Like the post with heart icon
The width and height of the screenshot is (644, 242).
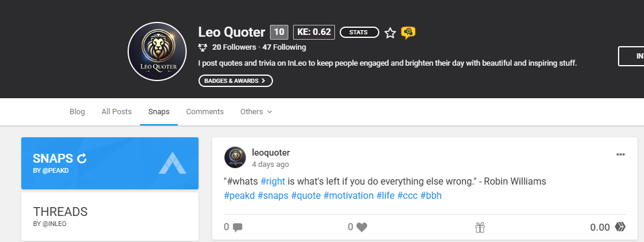tap(362, 227)
